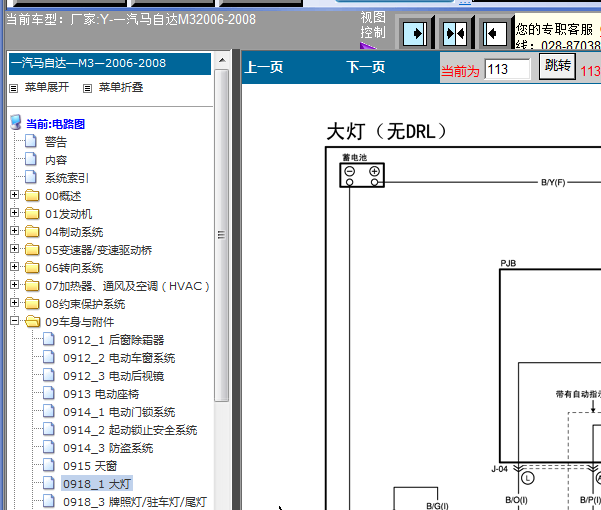
Task: Click the page icon of 0914_3 防盗系统
Action: click(49, 447)
